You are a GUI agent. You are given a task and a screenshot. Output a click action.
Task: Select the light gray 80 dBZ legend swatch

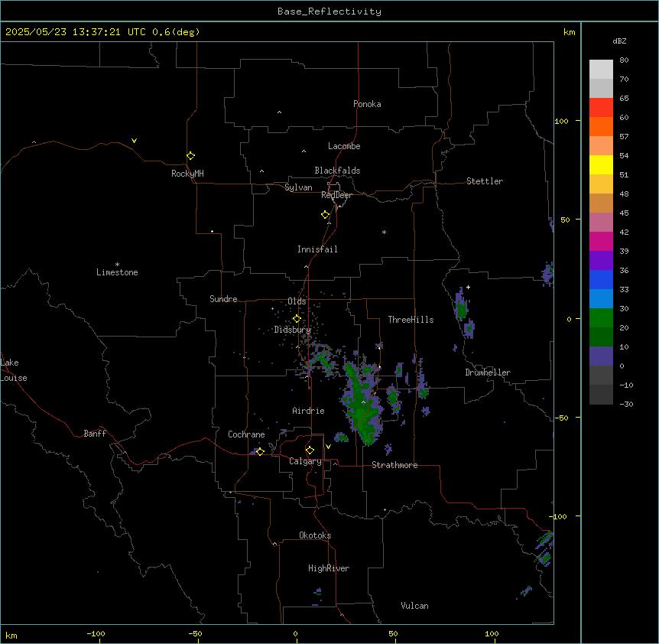pyautogui.click(x=601, y=70)
